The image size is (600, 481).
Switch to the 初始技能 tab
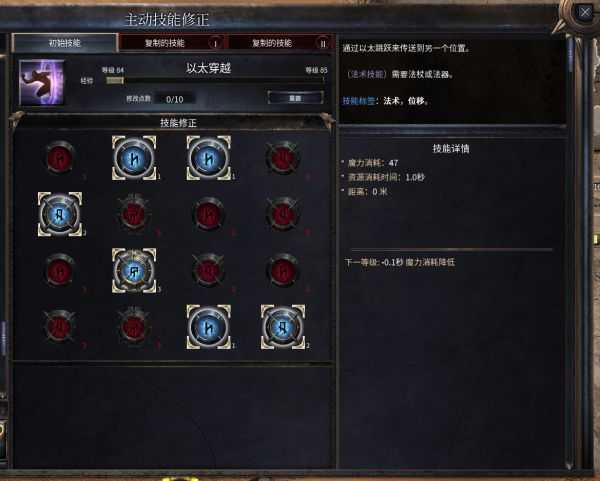[64, 43]
